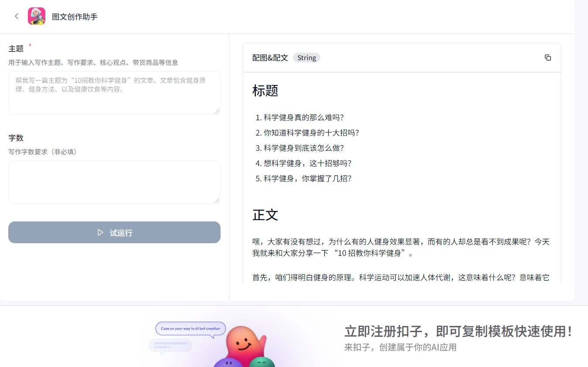
Task: Click the copy icon in the 配图&配文 panel
Action: tap(547, 58)
